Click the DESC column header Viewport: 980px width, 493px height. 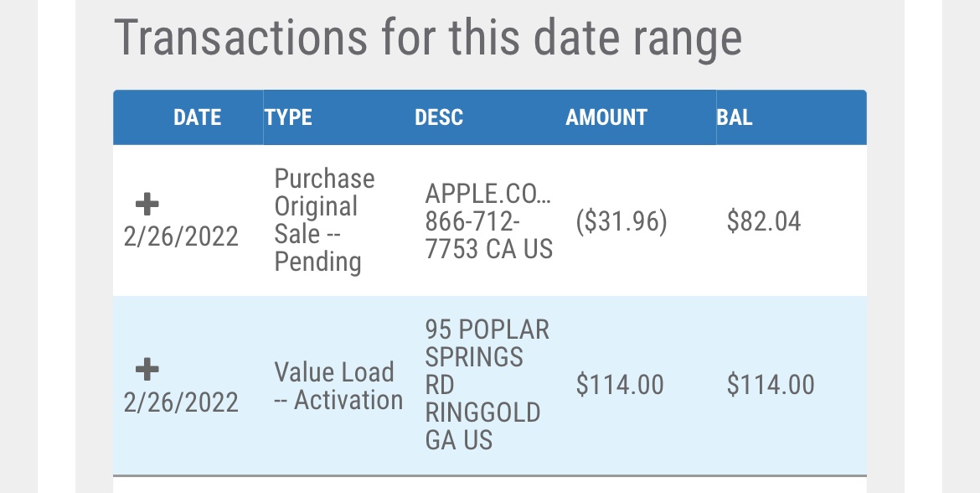pos(439,117)
